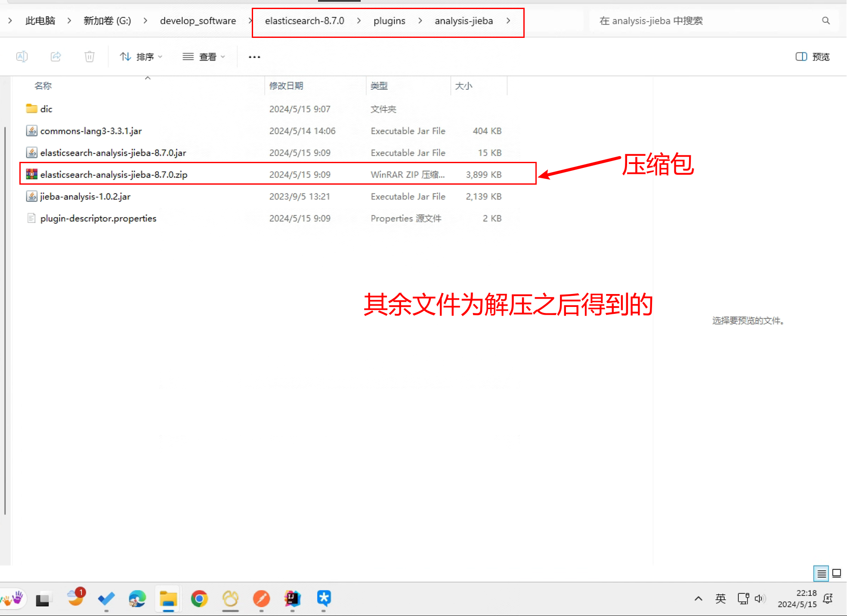Sort by modified date column header
This screenshot has height=616, width=847.
286,86
